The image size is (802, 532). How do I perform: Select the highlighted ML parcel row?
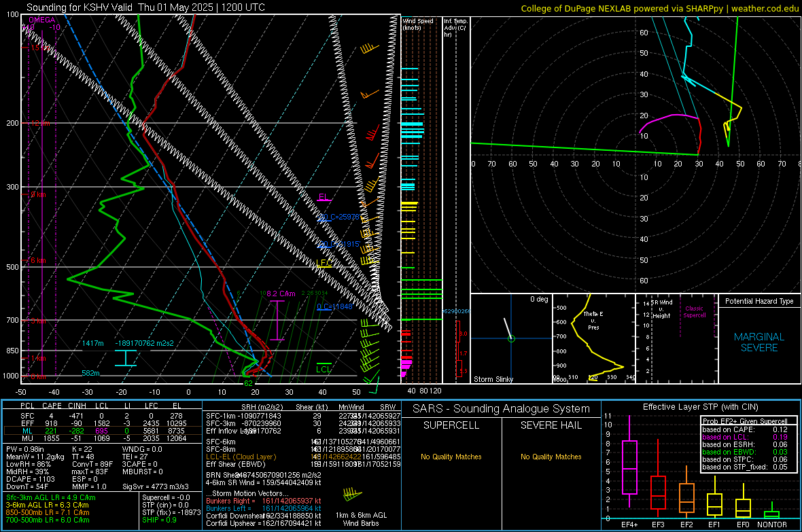pos(103,431)
